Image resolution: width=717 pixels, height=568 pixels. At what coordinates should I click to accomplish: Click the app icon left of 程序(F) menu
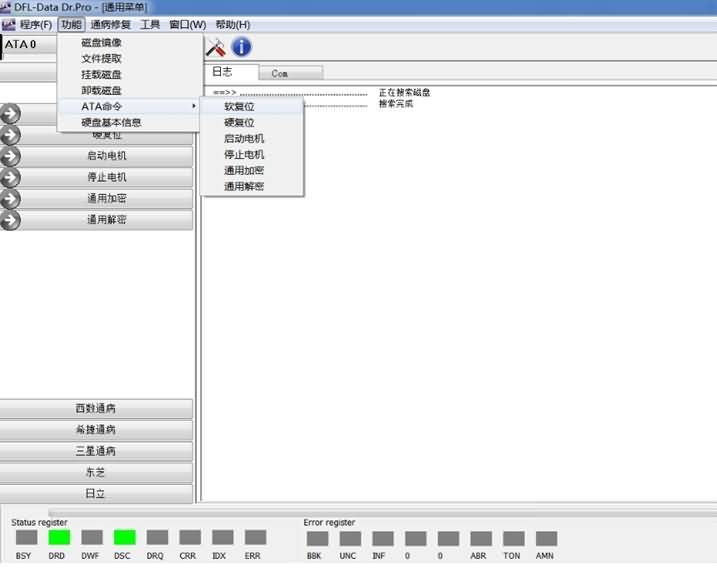click(9, 24)
